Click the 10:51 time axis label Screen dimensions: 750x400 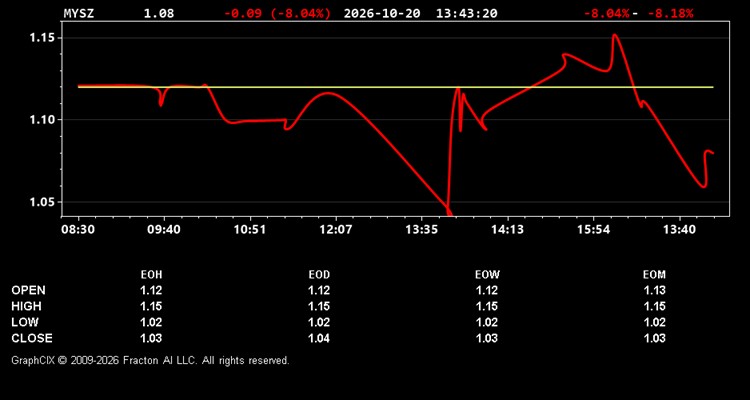click(250, 230)
